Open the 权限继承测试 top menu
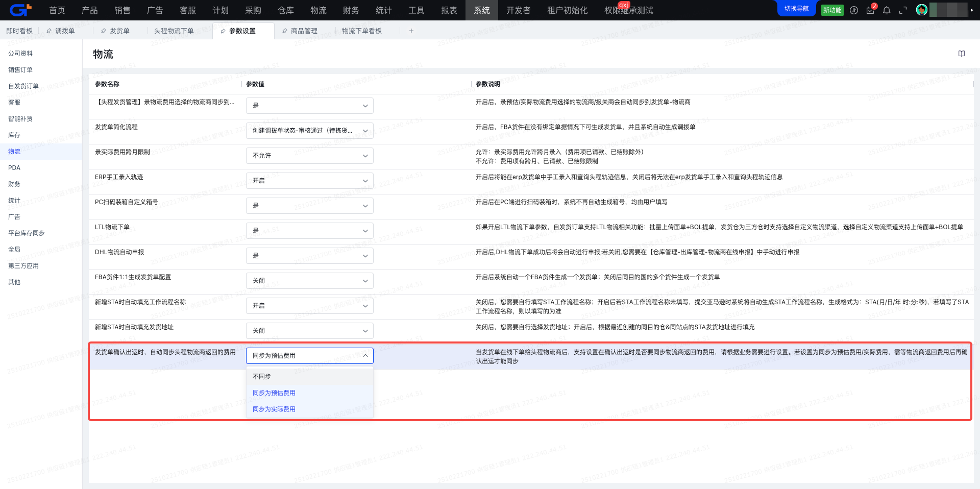The height and width of the screenshot is (489, 980). click(629, 10)
